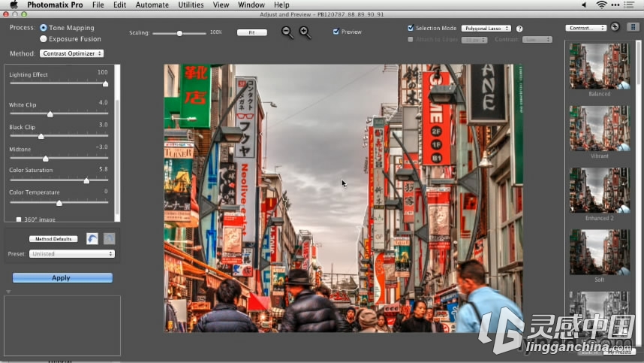
Task: Open the Method dropdown Contrast Optimizer
Action: tap(71, 53)
